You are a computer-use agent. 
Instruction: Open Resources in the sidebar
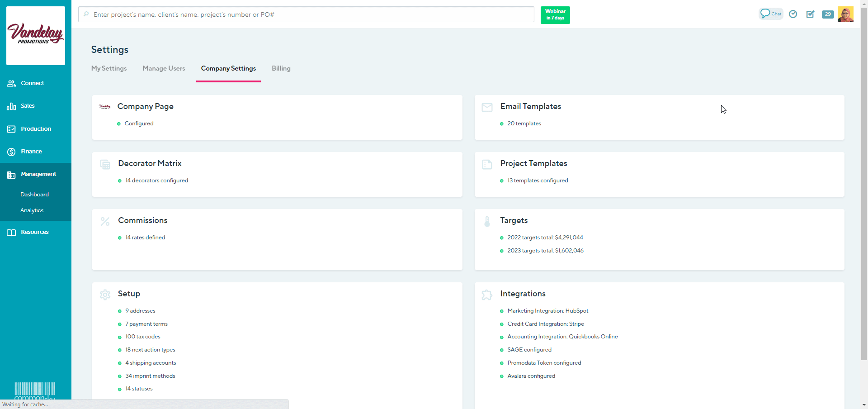tap(34, 232)
